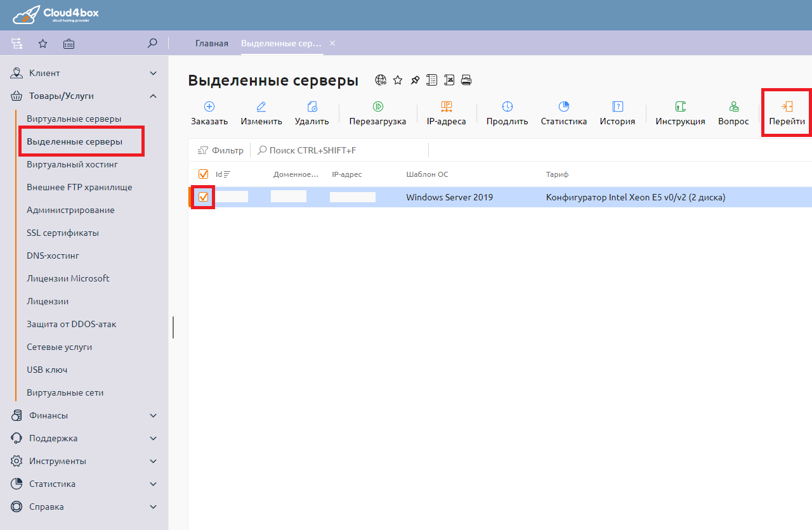Click the sidebar search magnifier icon
This screenshot has height=530, width=812.
[152, 43]
